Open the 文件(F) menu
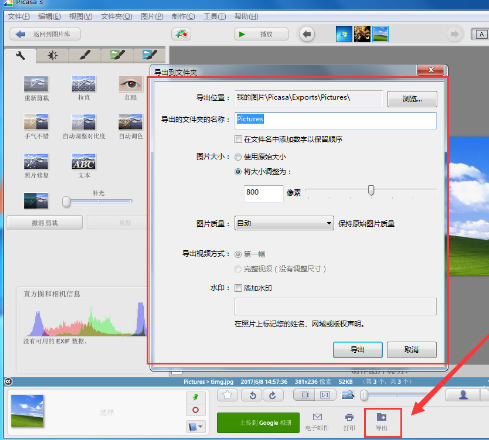The image size is (489, 440). click(x=19, y=16)
